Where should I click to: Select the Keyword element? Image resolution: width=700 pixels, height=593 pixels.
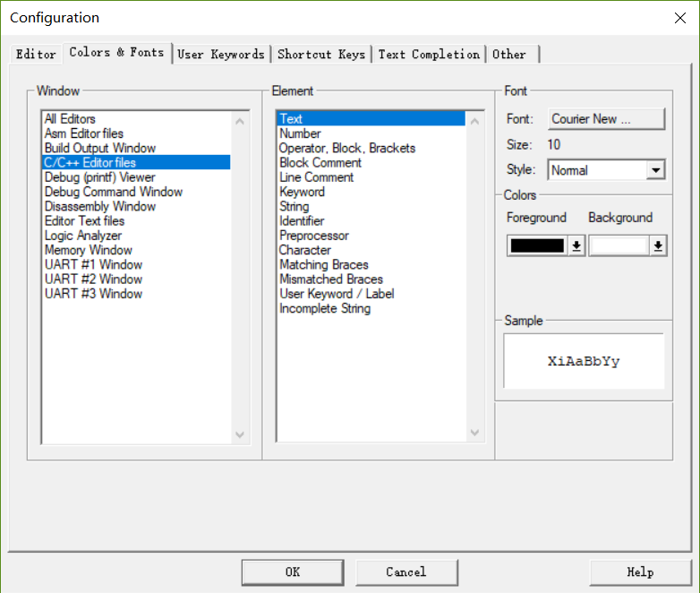pyautogui.click(x=371, y=192)
